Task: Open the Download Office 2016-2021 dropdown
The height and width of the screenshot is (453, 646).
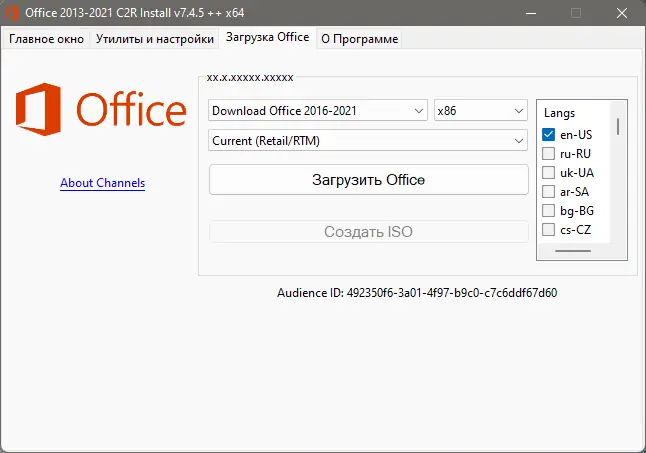Action: tap(318, 110)
